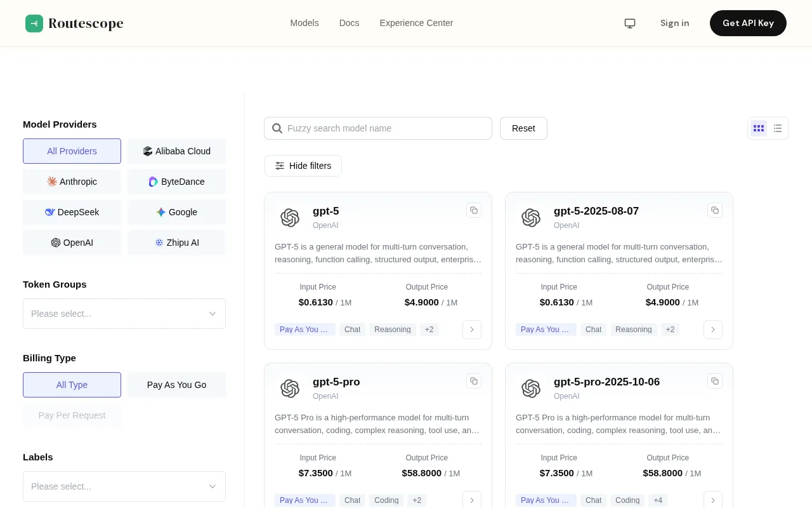The image size is (812, 508).
Task: Click Pay As You Go tag on gpt-5 card
Action: point(305,330)
